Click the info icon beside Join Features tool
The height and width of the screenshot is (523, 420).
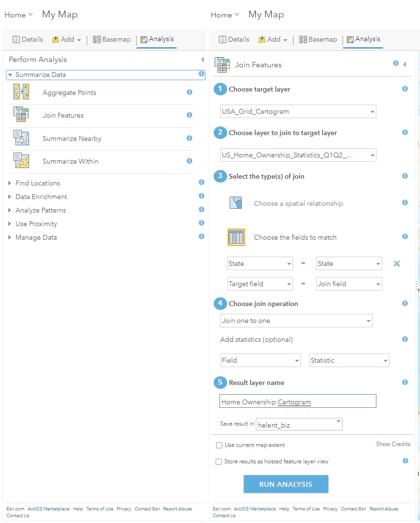(189, 115)
